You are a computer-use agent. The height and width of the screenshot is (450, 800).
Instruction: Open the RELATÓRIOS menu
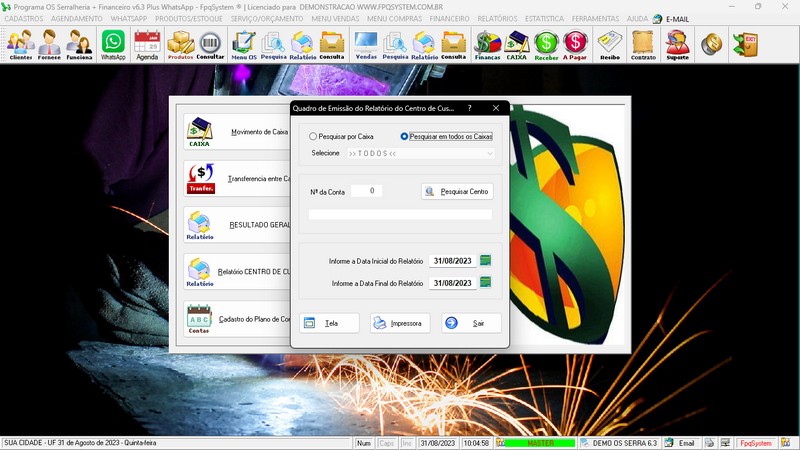[x=497, y=19]
